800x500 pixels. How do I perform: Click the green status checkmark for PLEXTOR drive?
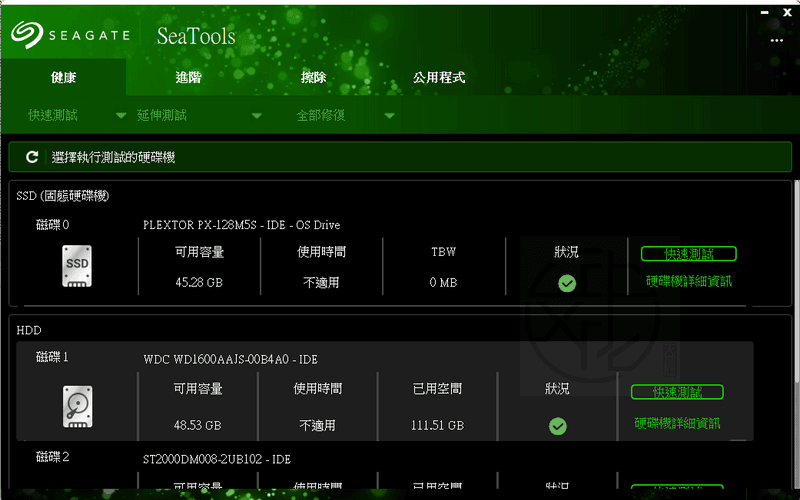click(567, 283)
